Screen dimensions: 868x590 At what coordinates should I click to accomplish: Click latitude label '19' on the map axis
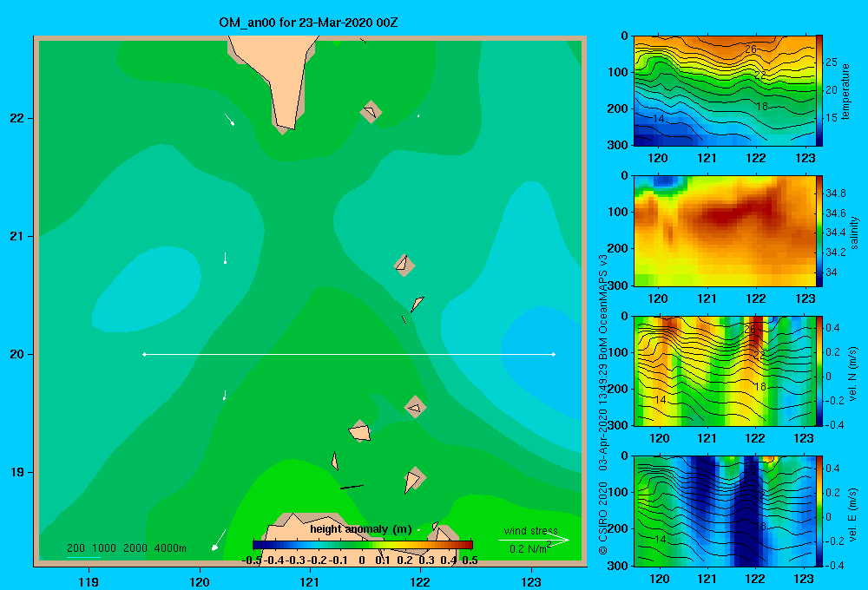[17, 472]
